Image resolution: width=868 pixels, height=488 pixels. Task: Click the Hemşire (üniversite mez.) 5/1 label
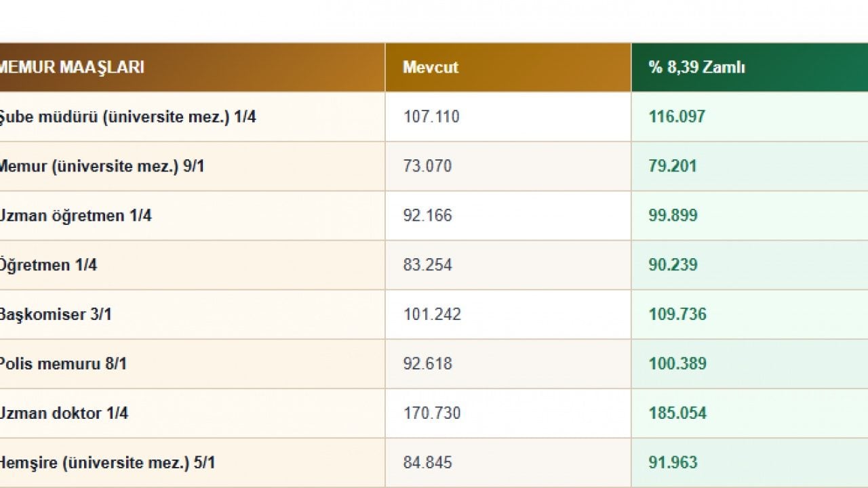click(x=108, y=464)
